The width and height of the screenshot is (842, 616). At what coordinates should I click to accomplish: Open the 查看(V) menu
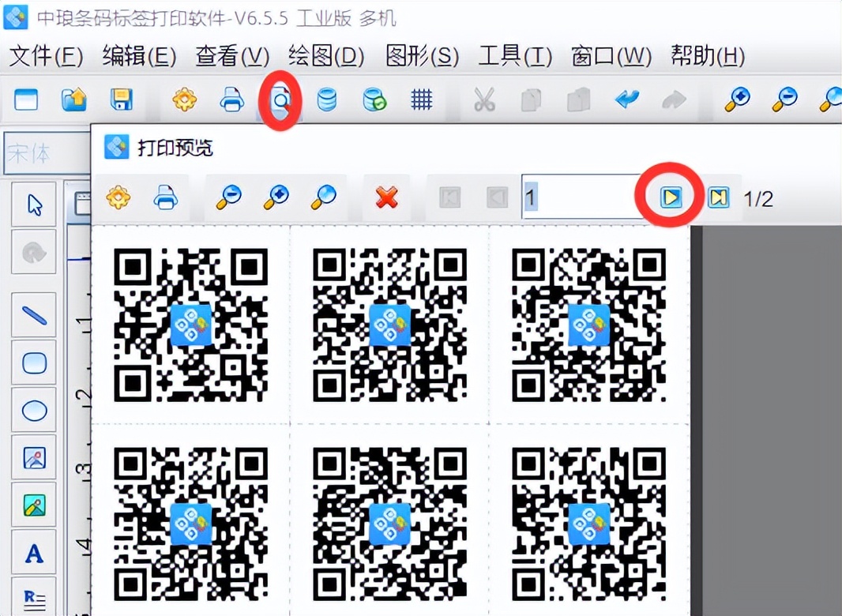pos(232,56)
